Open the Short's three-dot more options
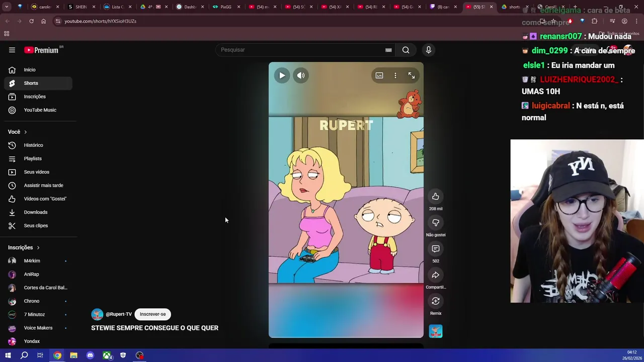The width and height of the screenshot is (644, 362). [x=395, y=75]
